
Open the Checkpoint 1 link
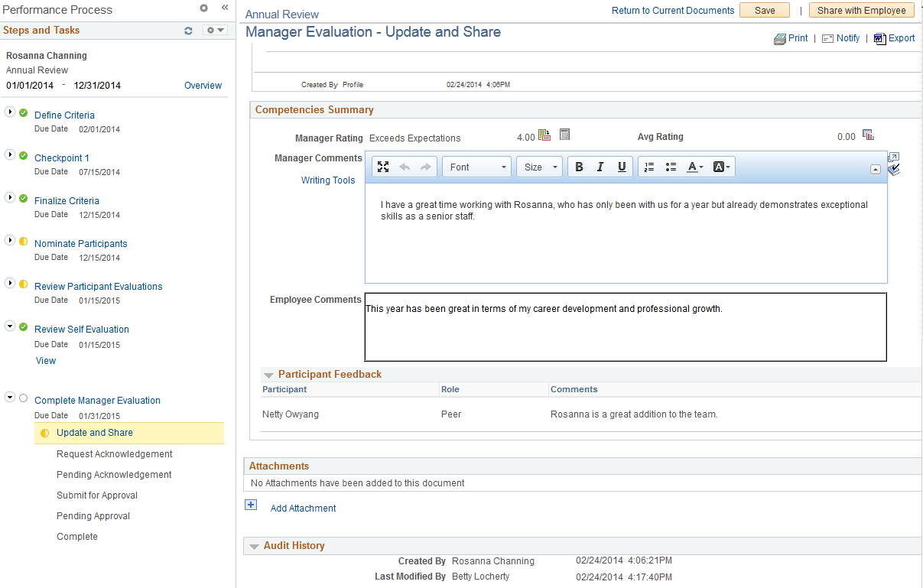(62, 158)
